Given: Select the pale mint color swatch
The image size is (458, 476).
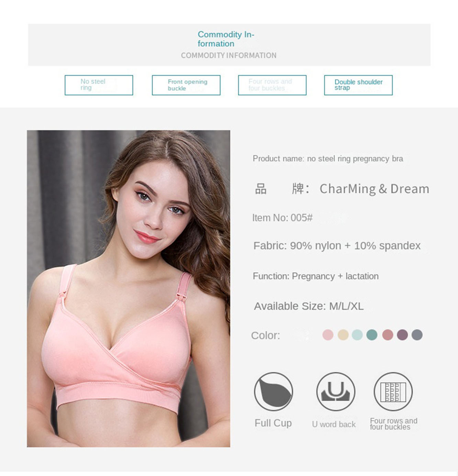Looking at the screenshot, I should [357, 335].
